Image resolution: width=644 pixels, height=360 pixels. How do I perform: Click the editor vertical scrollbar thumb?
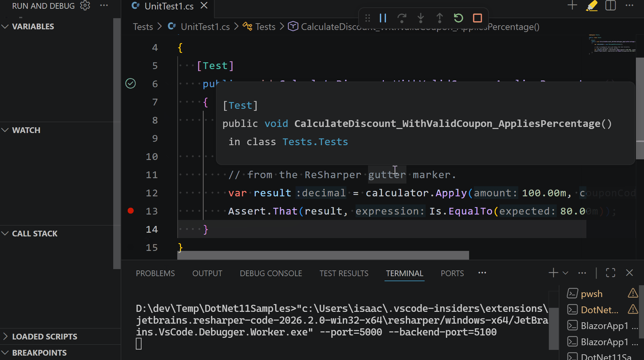coord(640,108)
